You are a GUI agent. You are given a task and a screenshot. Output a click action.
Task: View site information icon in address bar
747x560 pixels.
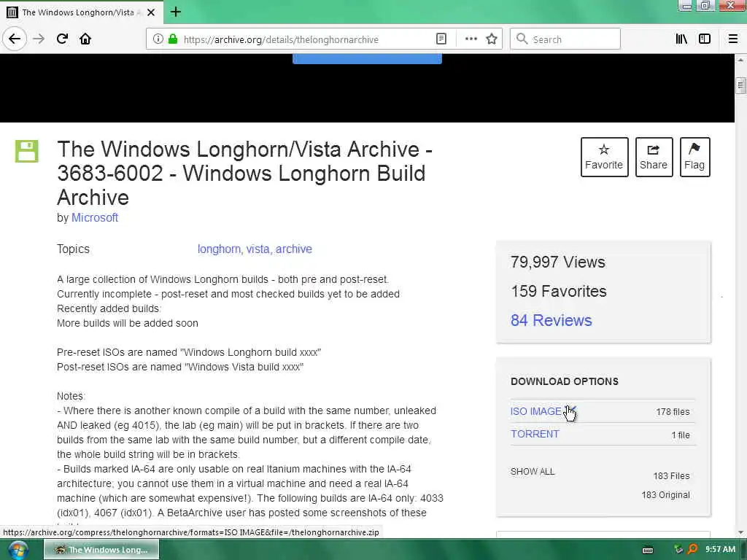point(158,39)
